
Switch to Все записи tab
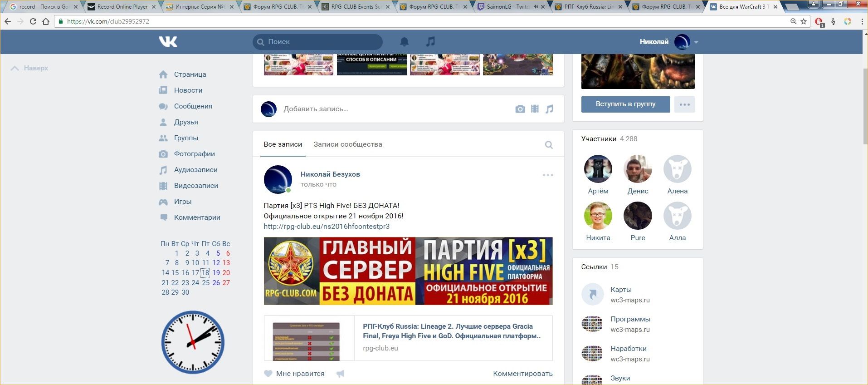283,144
